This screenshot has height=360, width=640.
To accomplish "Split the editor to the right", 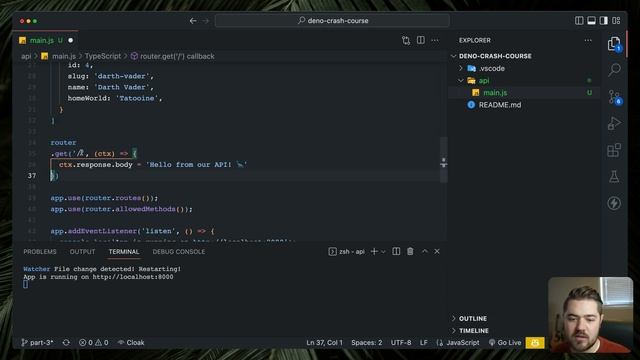I will pos(420,40).
